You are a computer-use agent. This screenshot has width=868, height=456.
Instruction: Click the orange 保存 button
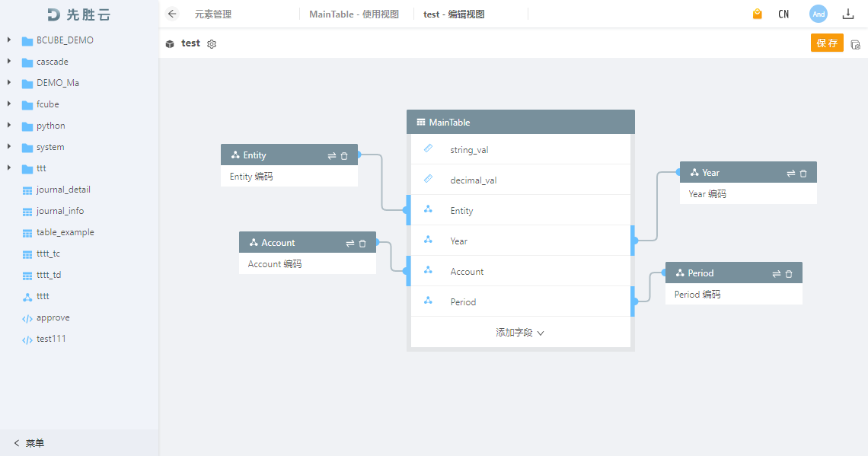coord(827,43)
